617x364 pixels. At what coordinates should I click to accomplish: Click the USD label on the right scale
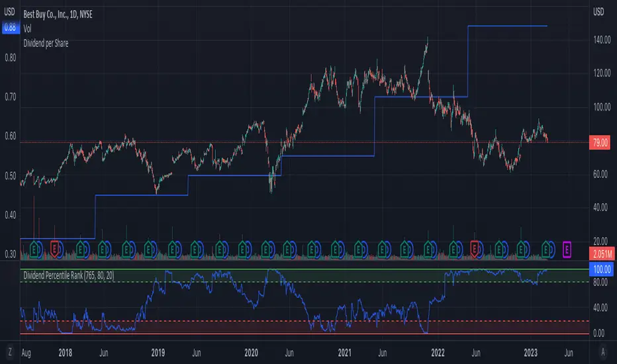(598, 12)
